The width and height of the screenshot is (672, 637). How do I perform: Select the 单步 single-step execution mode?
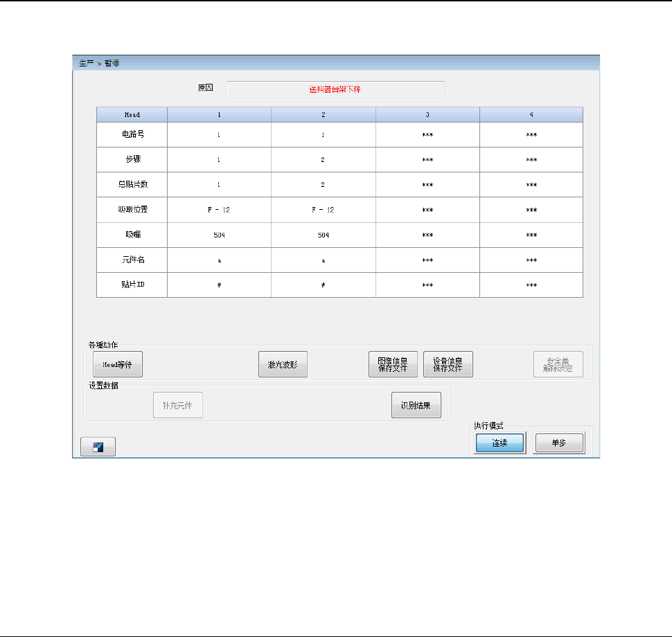[559, 443]
